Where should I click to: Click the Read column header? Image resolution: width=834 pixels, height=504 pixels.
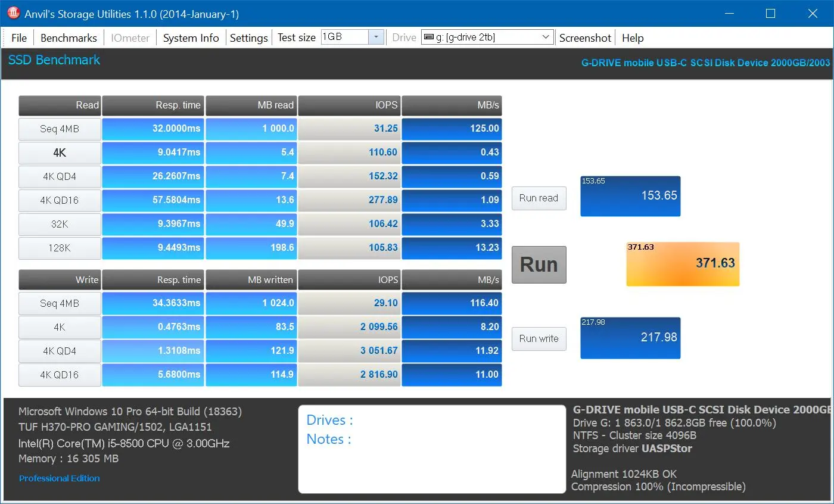(x=60, y=105)
